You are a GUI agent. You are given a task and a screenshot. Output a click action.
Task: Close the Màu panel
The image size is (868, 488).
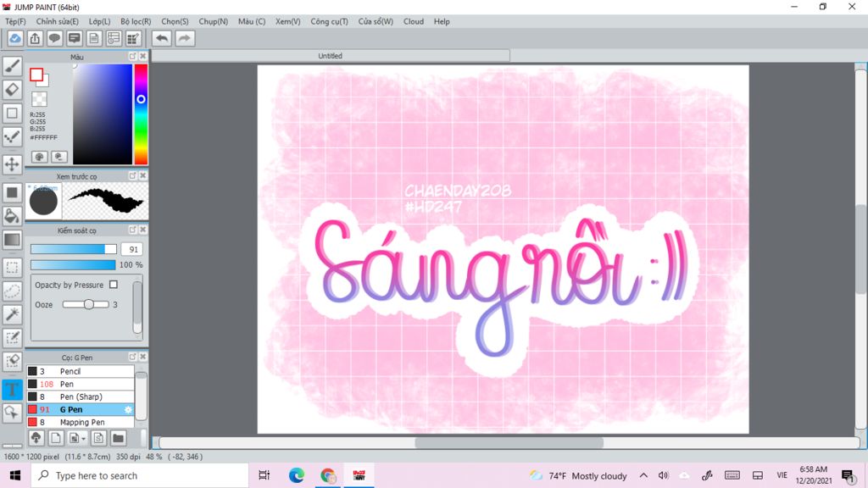[x=142, y=57]
